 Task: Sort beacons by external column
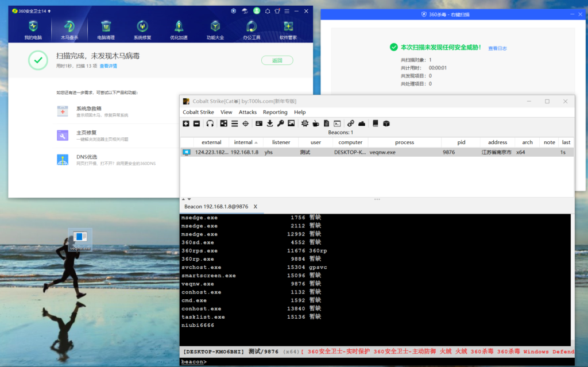pos(211,142)
